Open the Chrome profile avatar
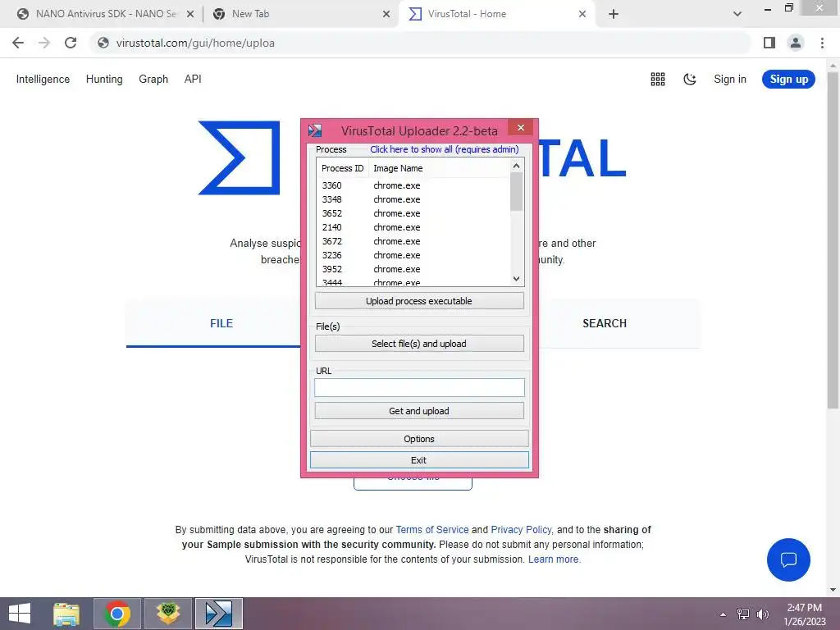The width and height of the screenshot is (840, 630). click(x=796, y=43)
